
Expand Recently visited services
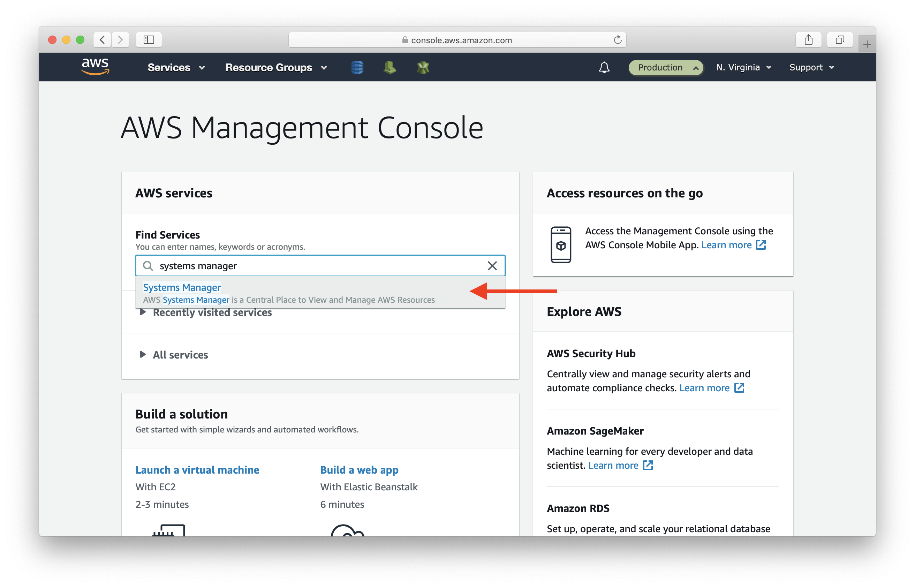[x=206, y=312]
